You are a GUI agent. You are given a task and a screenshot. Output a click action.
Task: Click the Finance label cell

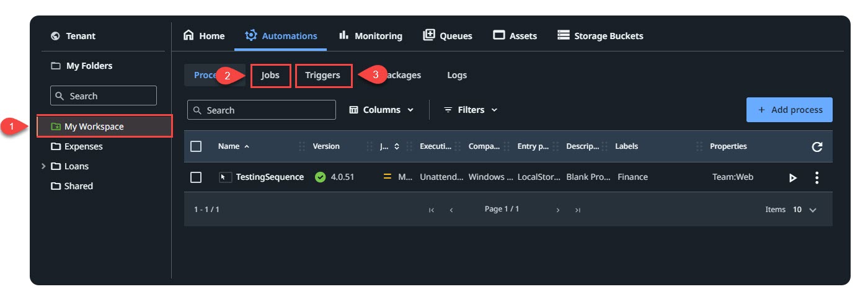point(632,177)
